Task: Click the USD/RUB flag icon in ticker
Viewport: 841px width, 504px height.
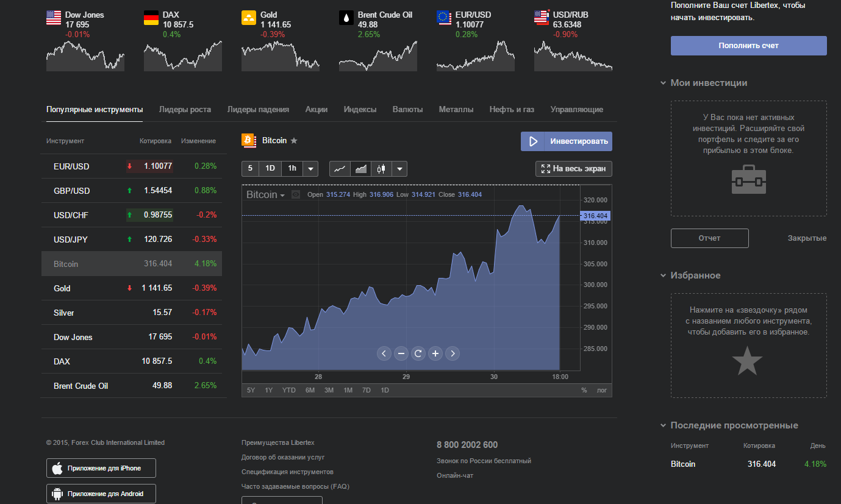Action: click(x=542, y=18)
